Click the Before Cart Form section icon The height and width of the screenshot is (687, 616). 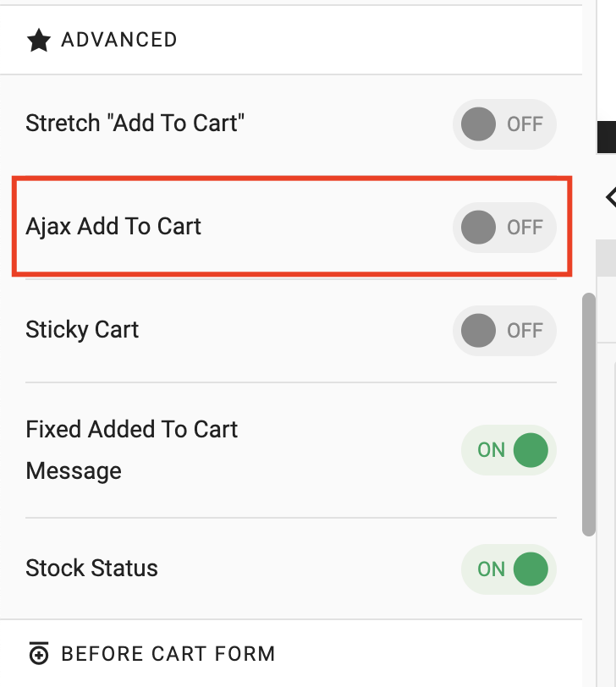pos(39,653)
